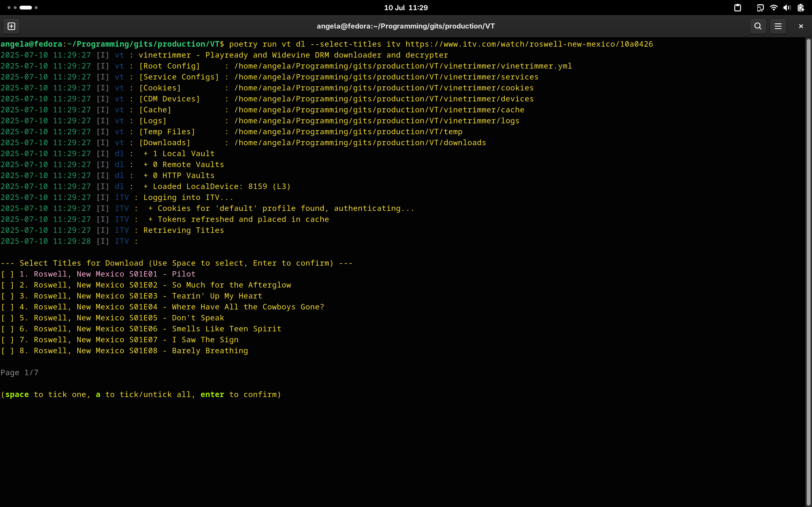Click the volume speaker icon

pos(787,8)
